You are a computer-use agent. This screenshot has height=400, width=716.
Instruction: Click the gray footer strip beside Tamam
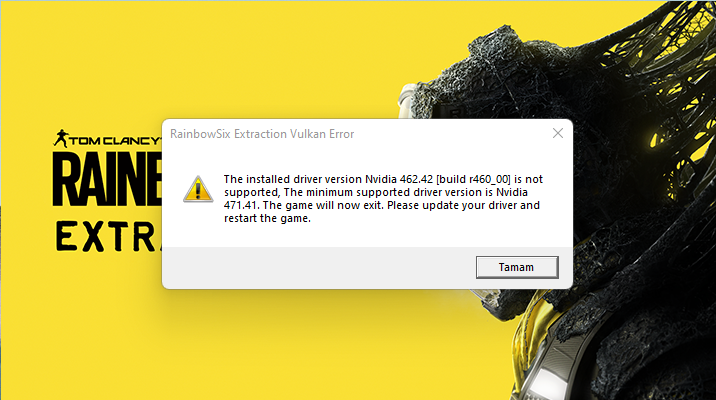point(319,268)
